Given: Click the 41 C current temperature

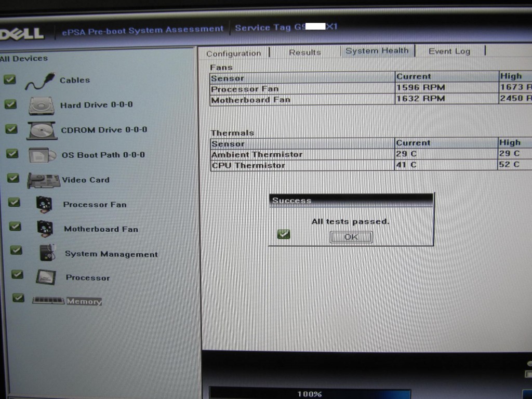Looking at the screenshot, I should 406,165.
